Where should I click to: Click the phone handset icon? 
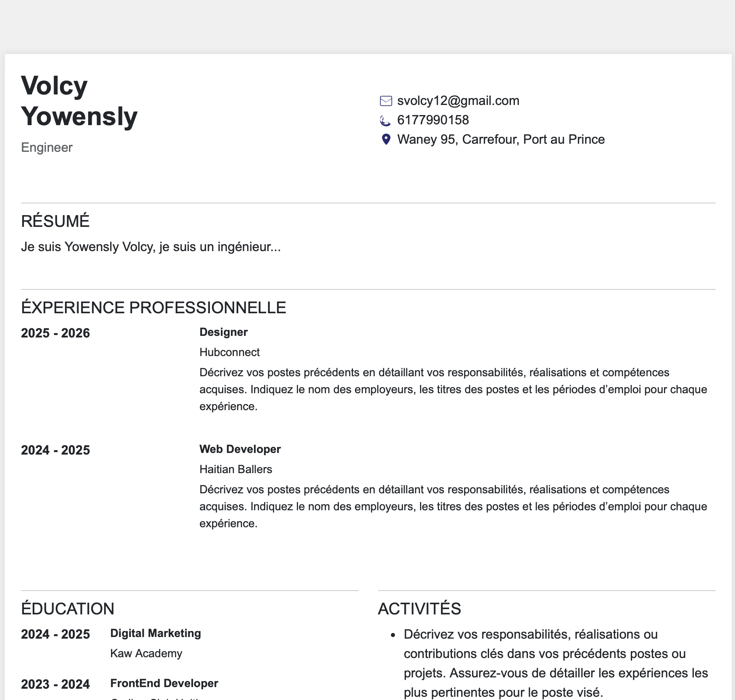[385, 120]
